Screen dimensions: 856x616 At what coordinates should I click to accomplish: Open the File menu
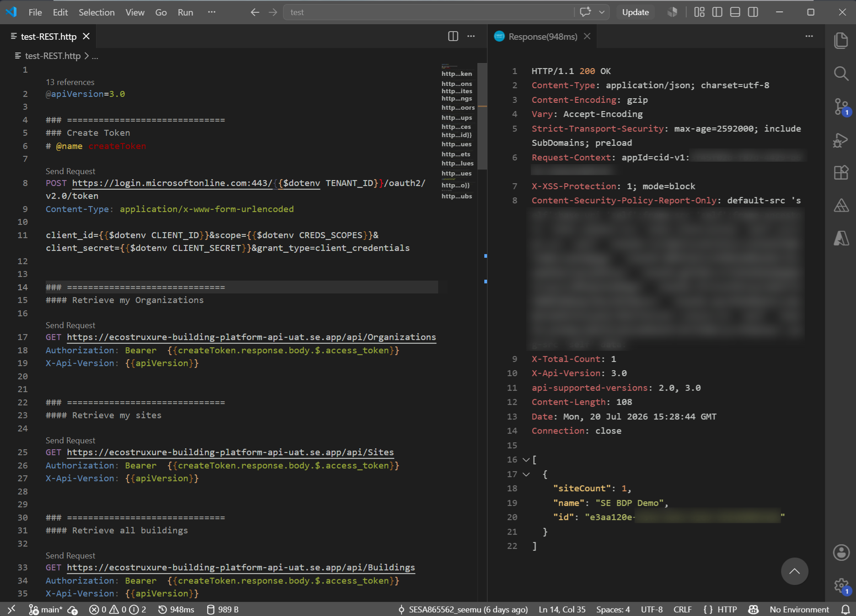point(35,12)
